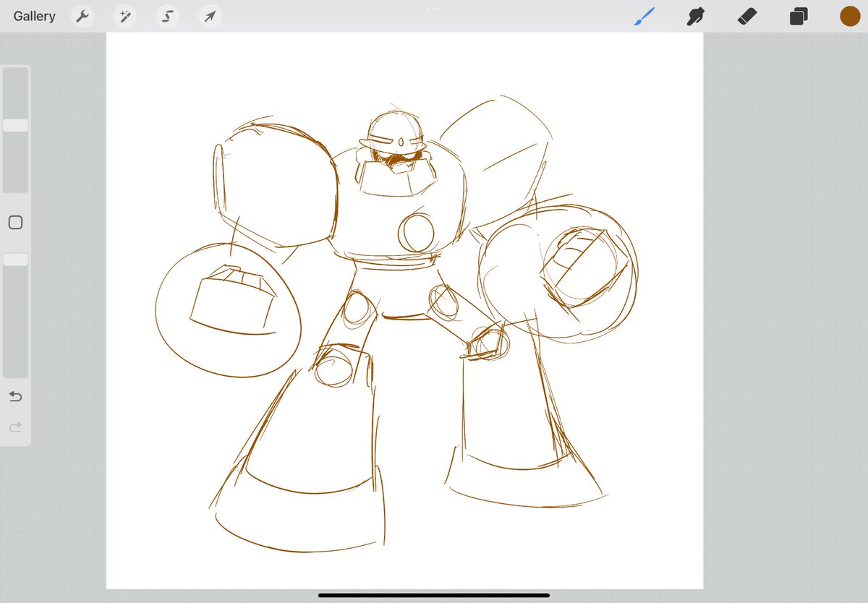Viewport: 868px width, 603px height.
Task: Open the color picker swatch
Action: (849, 15)
